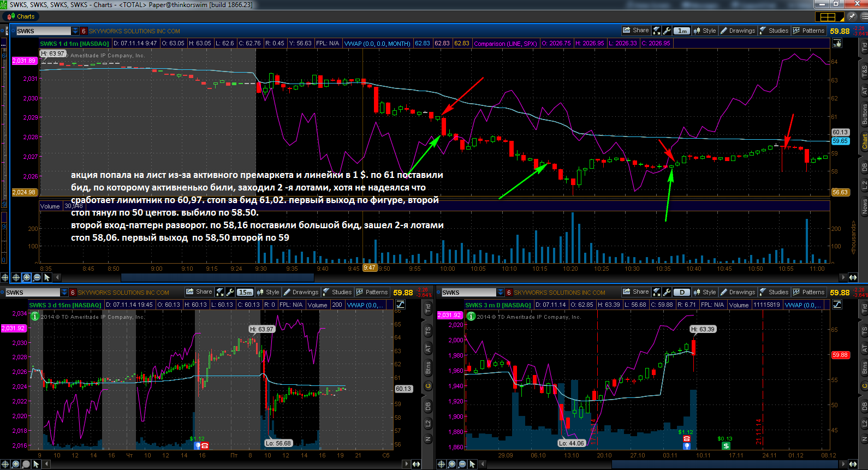Click the green info icon on 15m chart
Image resolution: width=868 pixels, height=470 pixels.
[34, 316]
